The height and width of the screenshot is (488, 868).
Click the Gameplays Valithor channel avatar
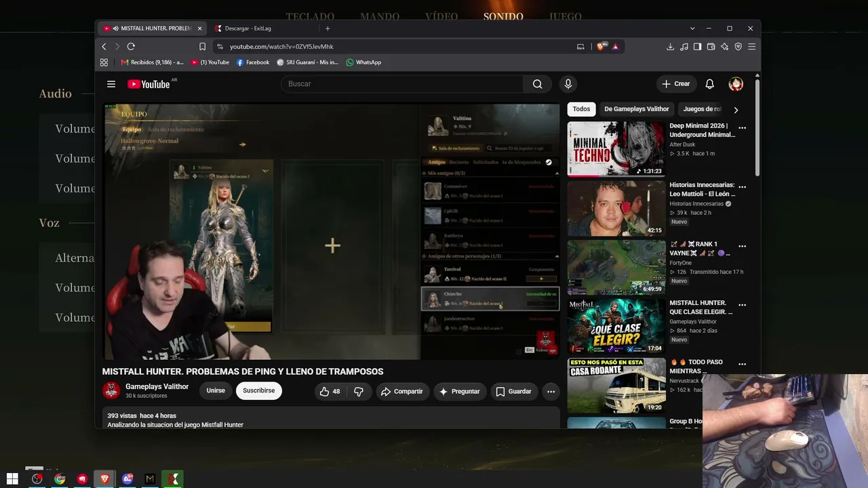pyautogui.click(x=111, y=390)
